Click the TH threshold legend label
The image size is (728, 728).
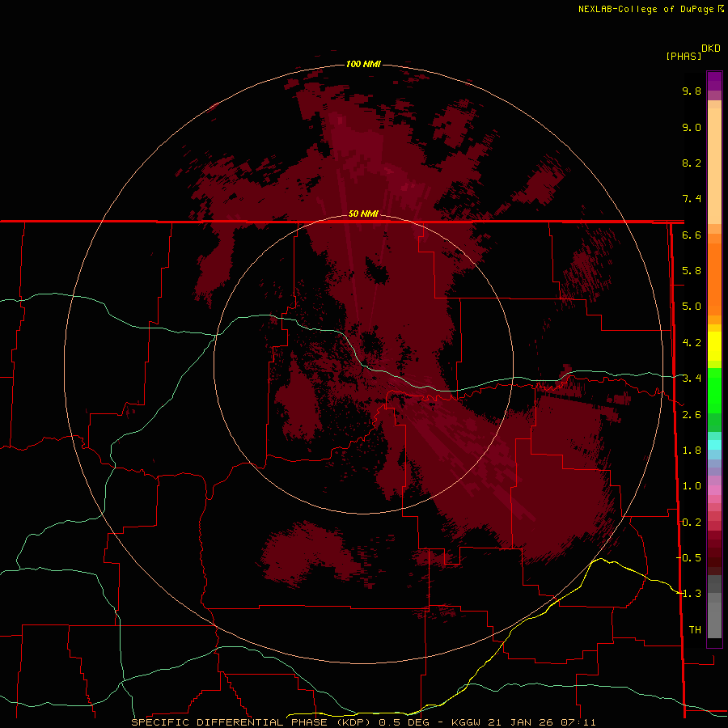[695, 630]
